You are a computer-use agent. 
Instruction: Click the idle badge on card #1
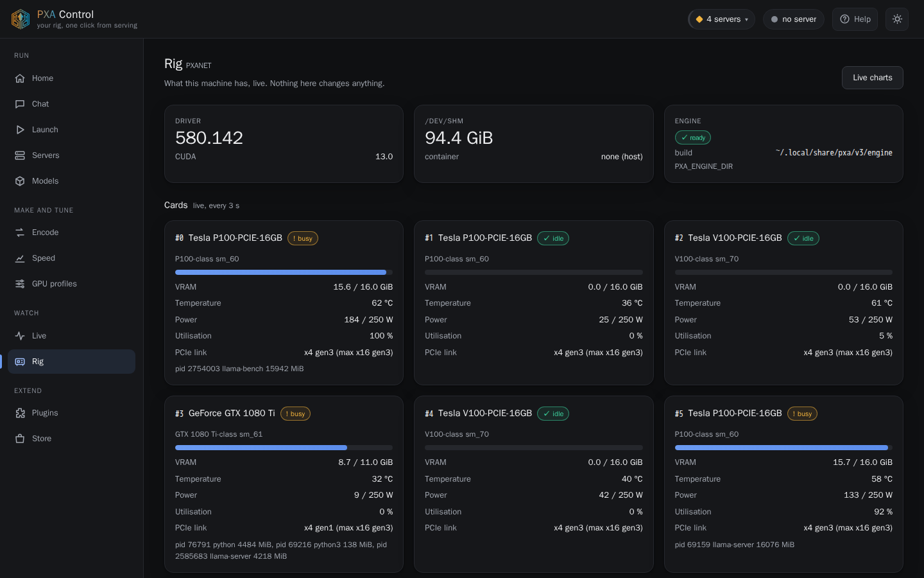pos(553,238)
